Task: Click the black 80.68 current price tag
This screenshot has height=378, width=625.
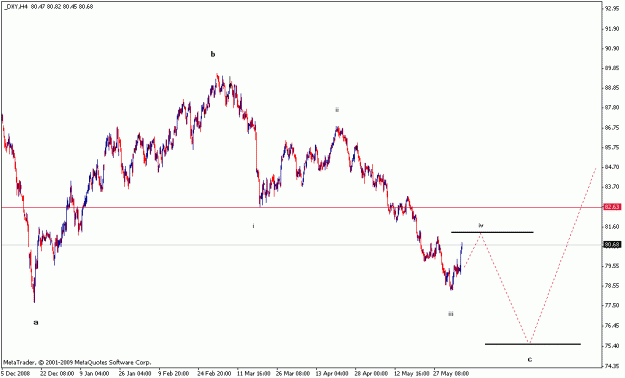Action: click(x=612, y=245)
